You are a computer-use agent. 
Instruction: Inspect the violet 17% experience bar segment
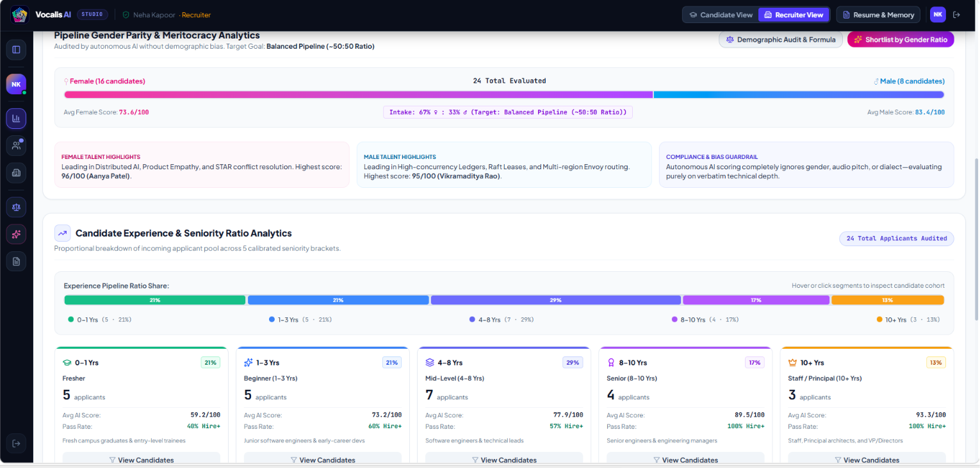[x=756, y=300]
